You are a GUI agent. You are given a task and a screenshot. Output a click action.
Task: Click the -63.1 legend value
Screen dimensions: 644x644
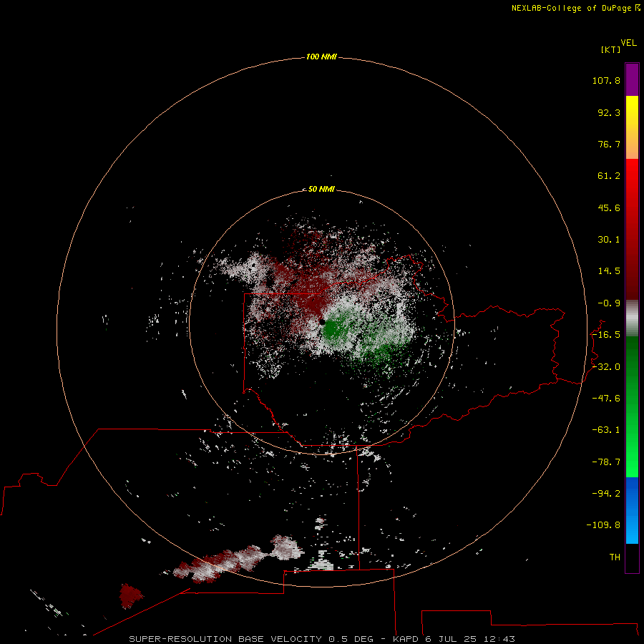click(x=606, y=430)
